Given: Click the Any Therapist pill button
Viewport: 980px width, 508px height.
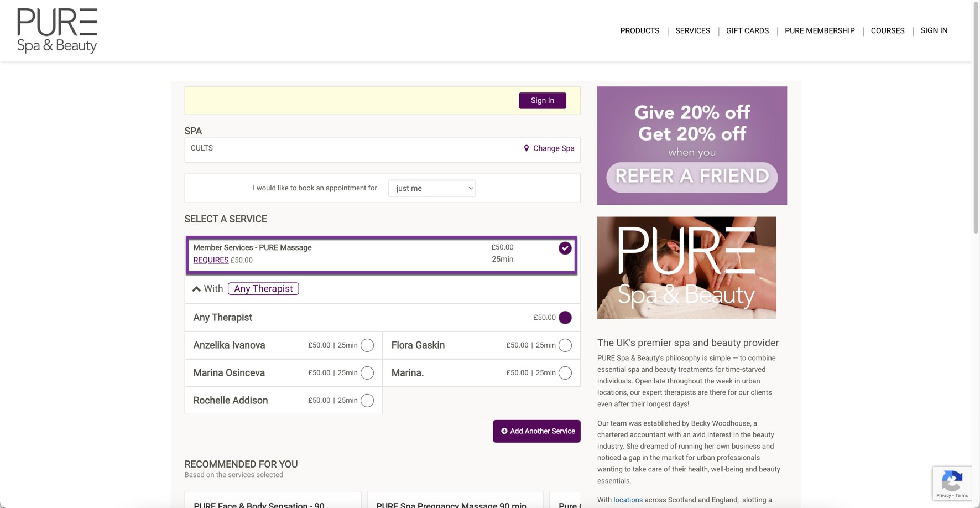Looking at the screenshot, I should [263, 289].
